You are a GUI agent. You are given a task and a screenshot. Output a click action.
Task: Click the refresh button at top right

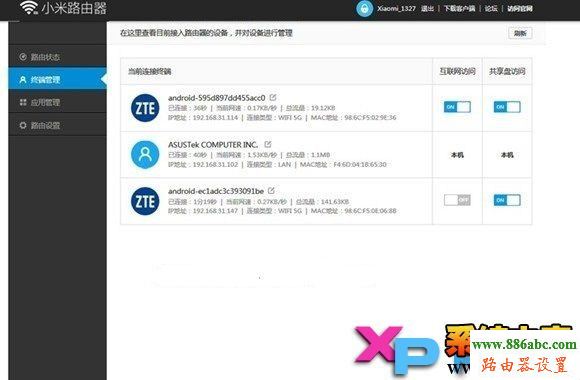click(520, 33)
